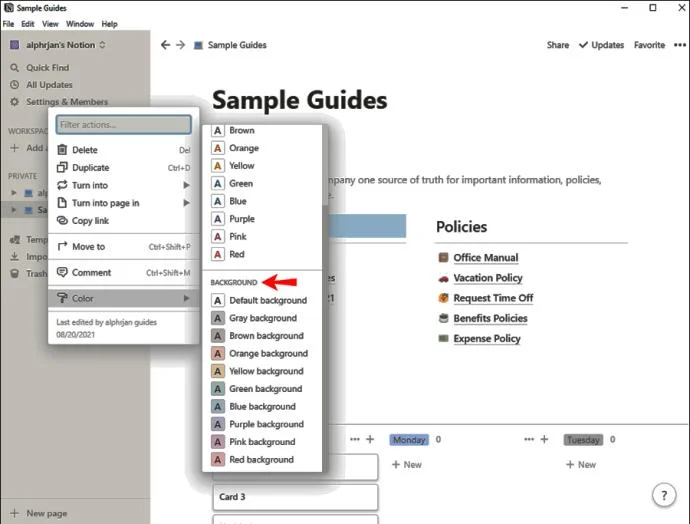Click the Vacation Policy car icon
The width and height of the screenshot is (690, 524).
(444, 278)
